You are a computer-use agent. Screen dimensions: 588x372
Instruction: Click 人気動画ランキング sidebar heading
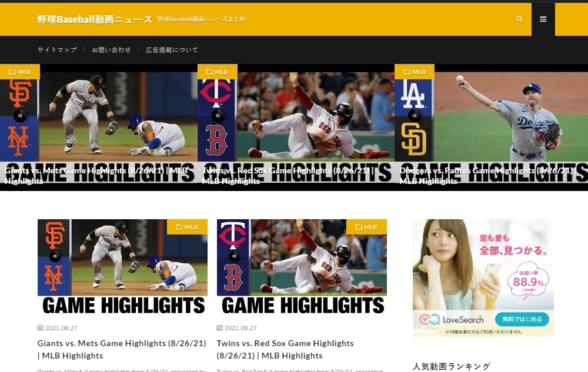point(452,366)
